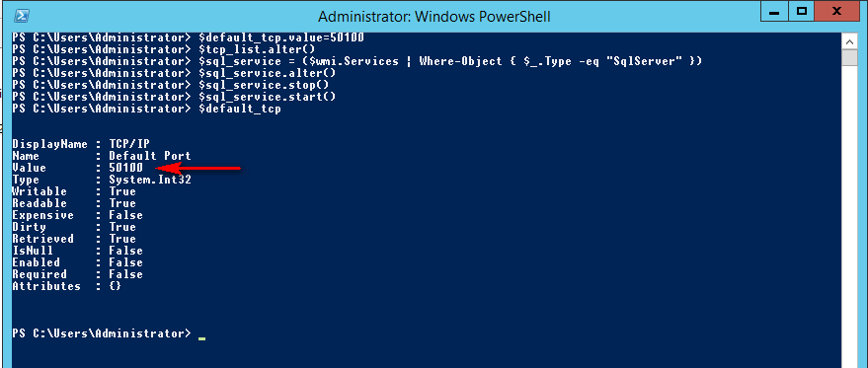Click the $sql_service.stop() command
Viewport: 868px width, 368px height.
pos(171,85)
